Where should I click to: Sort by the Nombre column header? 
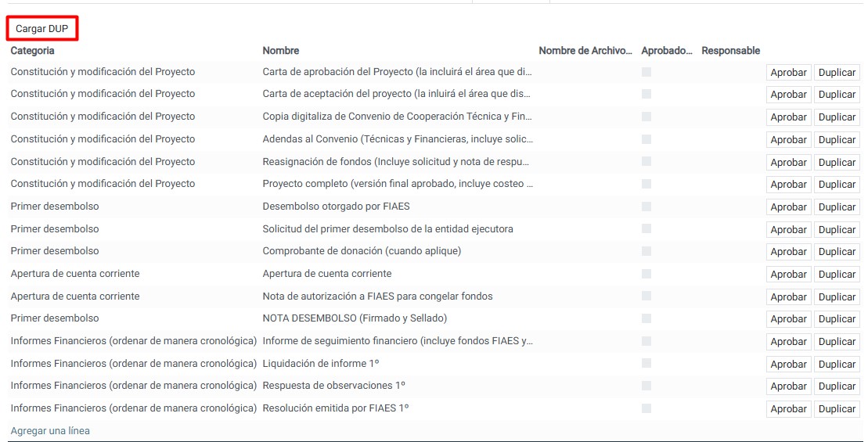281,51
